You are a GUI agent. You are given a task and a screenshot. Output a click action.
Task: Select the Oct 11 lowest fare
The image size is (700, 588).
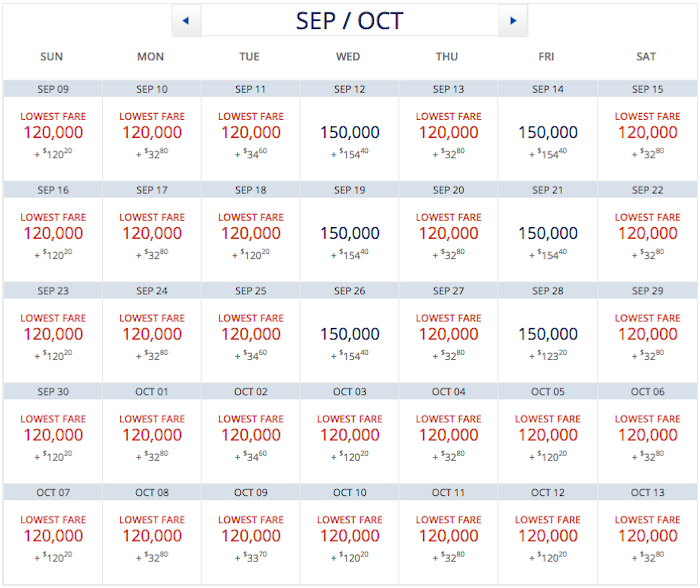click(x=448, y=537)
